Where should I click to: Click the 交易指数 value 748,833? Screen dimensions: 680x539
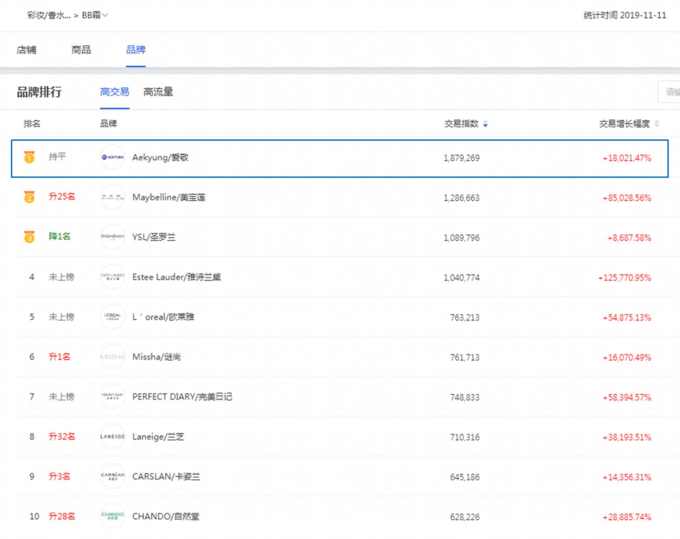(465, 397)
